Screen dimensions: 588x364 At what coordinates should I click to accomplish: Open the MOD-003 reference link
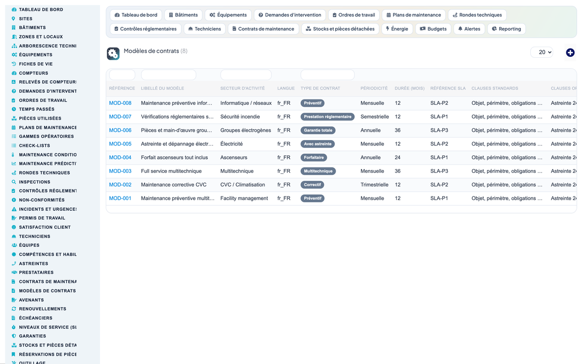[120, 171]
